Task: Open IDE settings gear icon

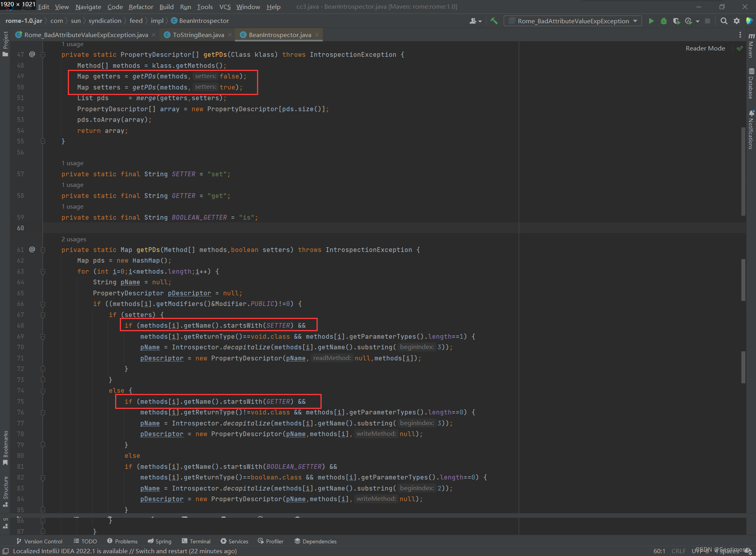Action: pos(736,21)
